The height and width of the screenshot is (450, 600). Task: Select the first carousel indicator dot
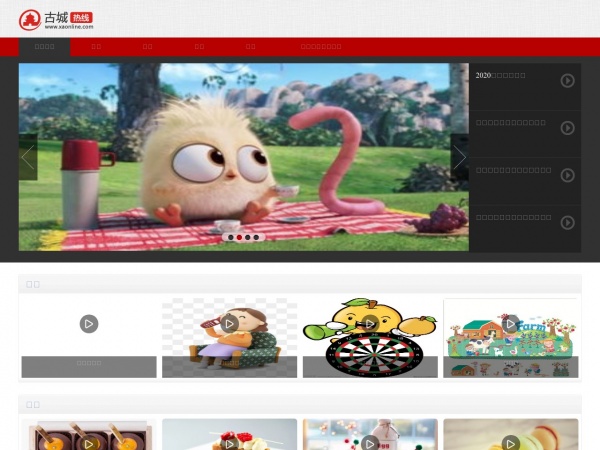tap(231, 237)
